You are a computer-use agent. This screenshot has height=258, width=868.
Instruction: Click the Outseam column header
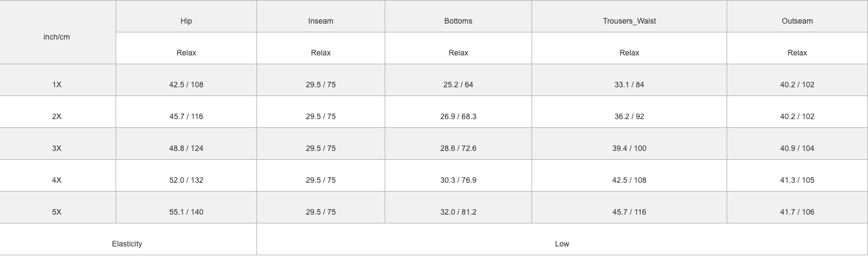pyautogui.click(x=797, y=21)
